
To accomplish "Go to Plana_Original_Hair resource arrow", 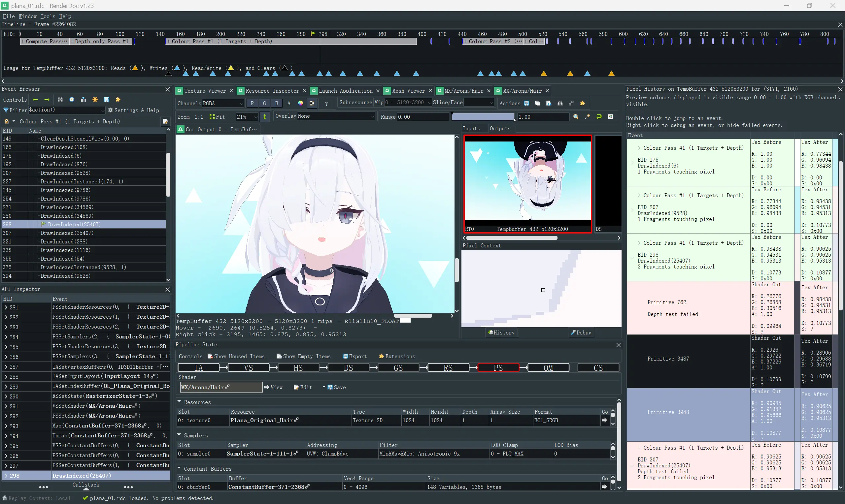I will 604,420.
